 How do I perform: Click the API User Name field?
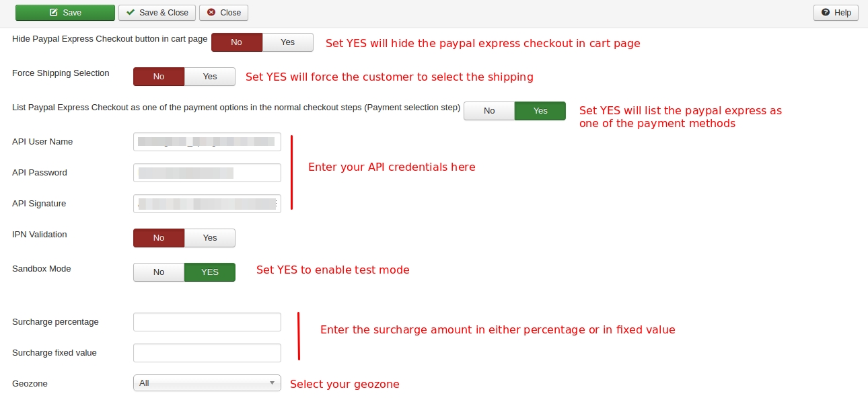click(x=207, y=142)
